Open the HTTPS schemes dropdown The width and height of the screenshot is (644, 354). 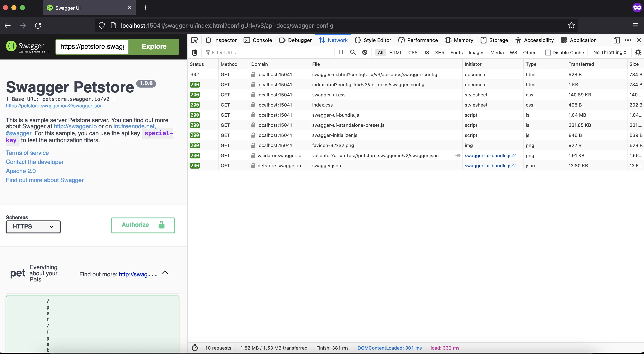click(33, 226)
